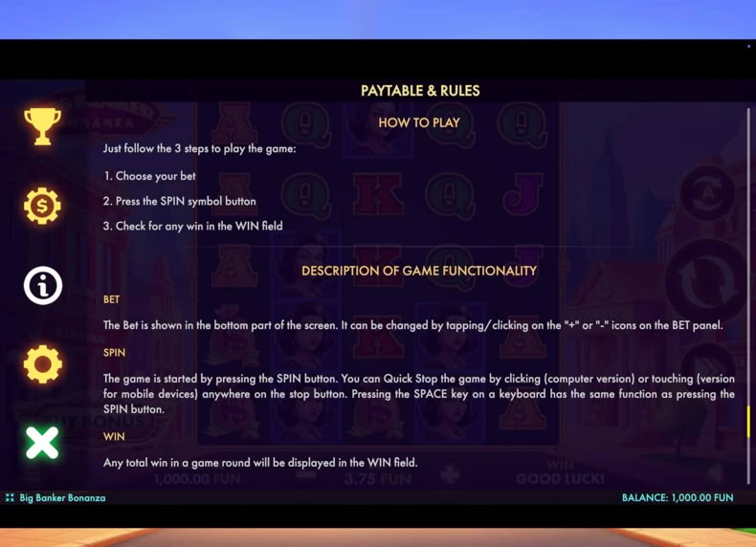The height and width of the screenshot is (547, 756).
Task: Click the WIN section heading
Action: [114, 437]
